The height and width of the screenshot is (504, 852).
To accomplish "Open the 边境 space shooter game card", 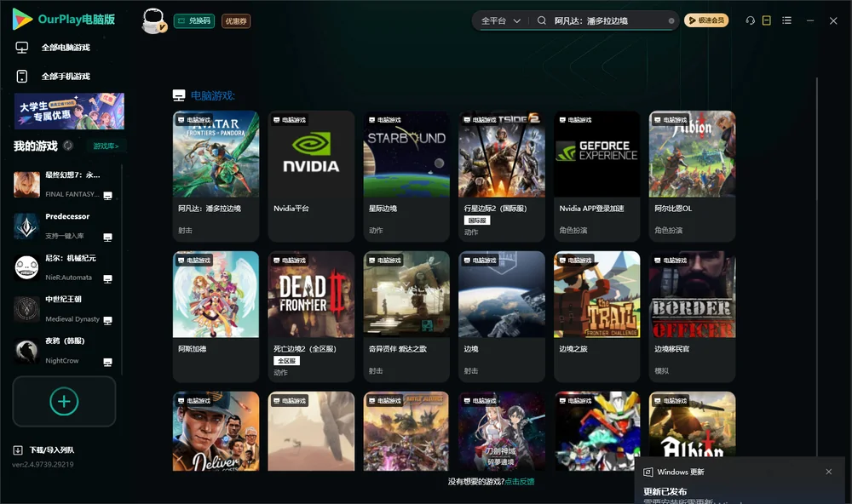I will 502,317.
